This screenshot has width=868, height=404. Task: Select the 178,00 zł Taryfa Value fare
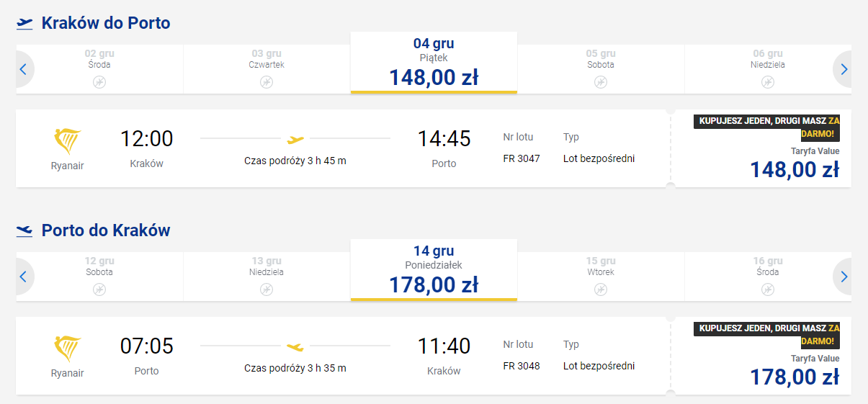[794, 377]
